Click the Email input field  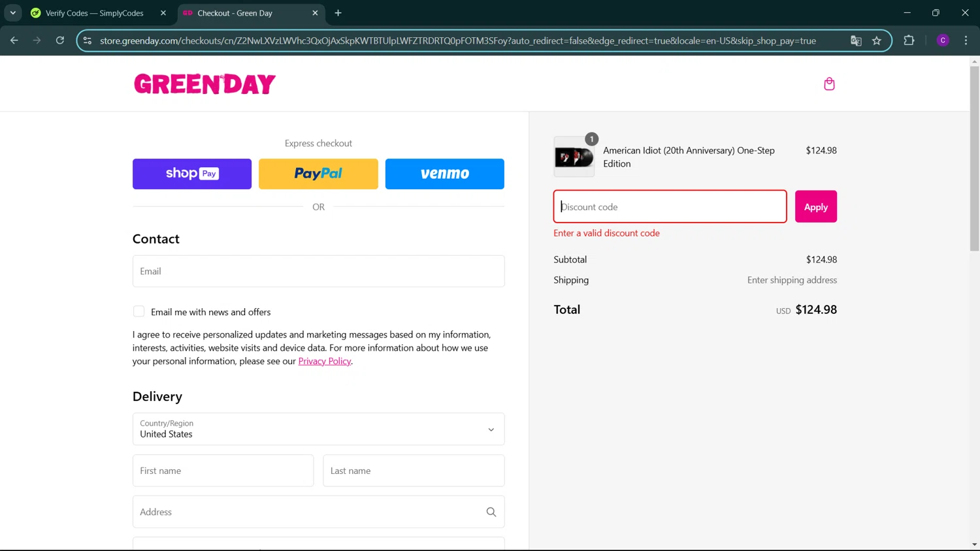(318, 271)
